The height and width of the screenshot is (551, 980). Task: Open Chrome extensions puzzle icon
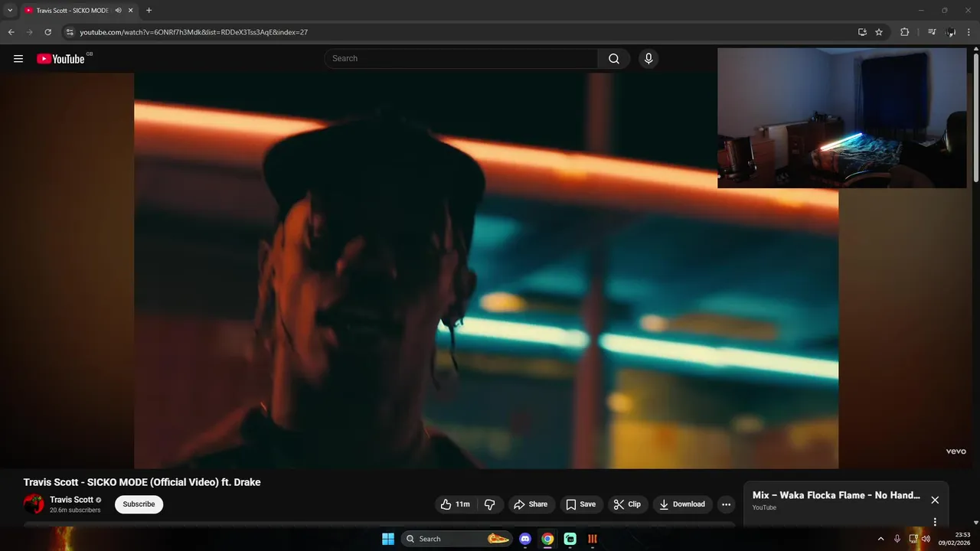pyautogui.click(x=904, y=32)
